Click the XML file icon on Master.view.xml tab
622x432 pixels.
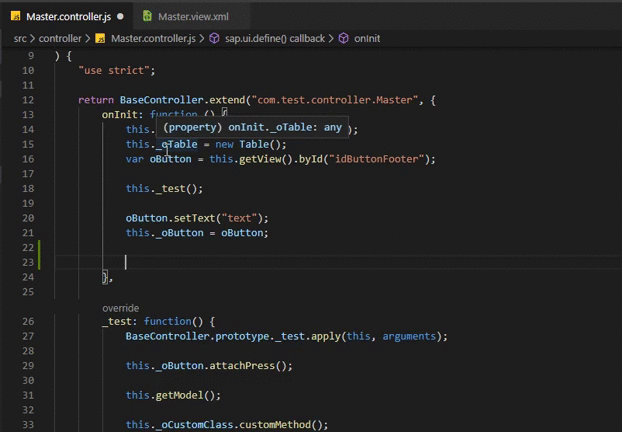[147, 16]
